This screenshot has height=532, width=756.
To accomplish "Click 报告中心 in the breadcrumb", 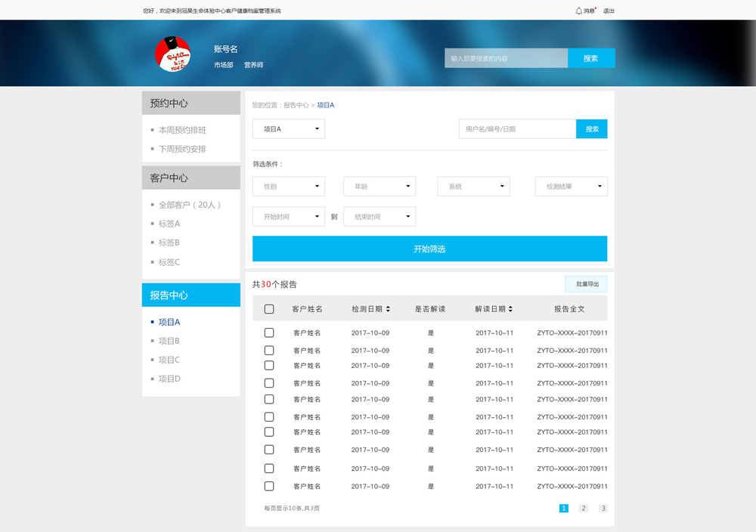I will coord(296,105).
